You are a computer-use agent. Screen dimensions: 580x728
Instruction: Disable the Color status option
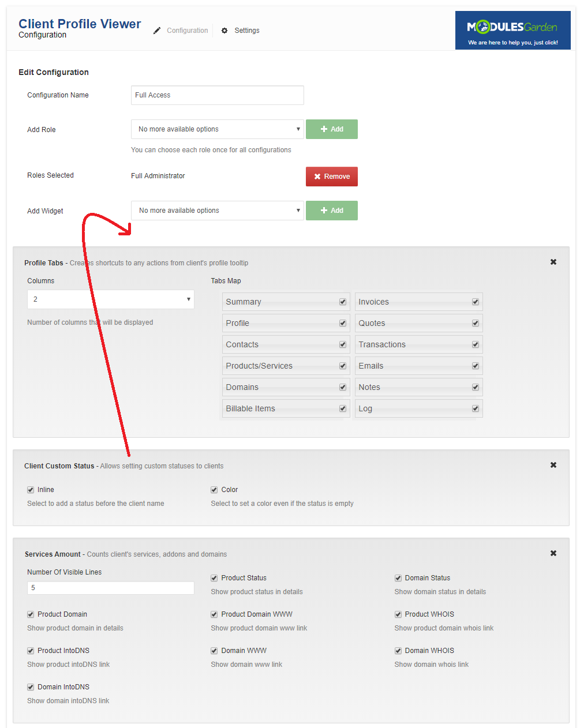tap(214, 490)
